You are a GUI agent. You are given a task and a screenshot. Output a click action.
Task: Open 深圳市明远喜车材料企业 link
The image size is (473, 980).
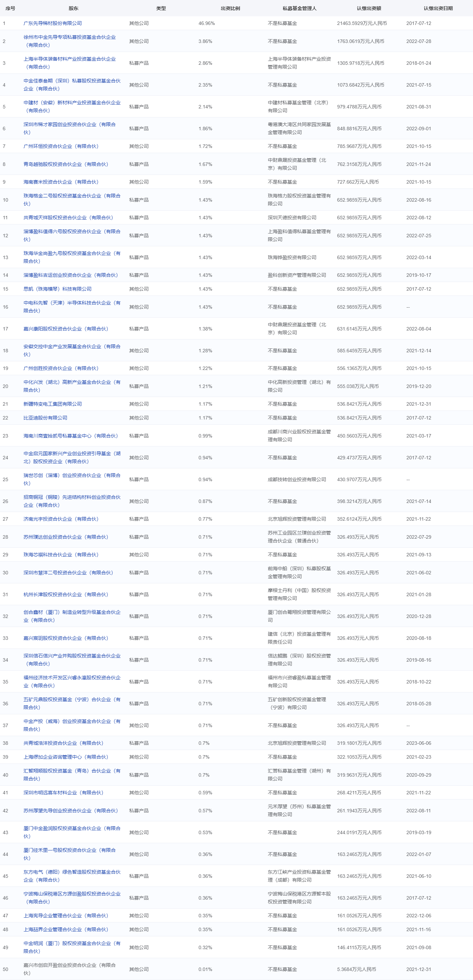(63, 793)
